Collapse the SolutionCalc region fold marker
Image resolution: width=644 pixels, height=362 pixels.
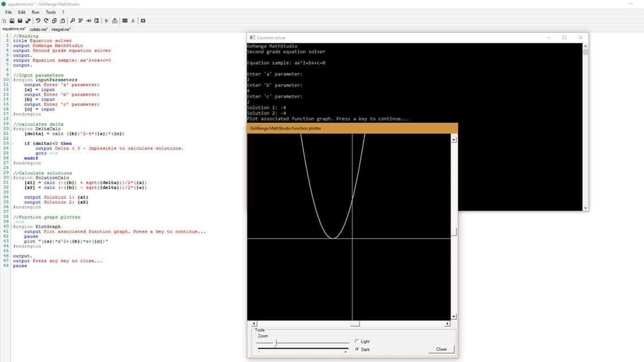(x=11, y=178)
